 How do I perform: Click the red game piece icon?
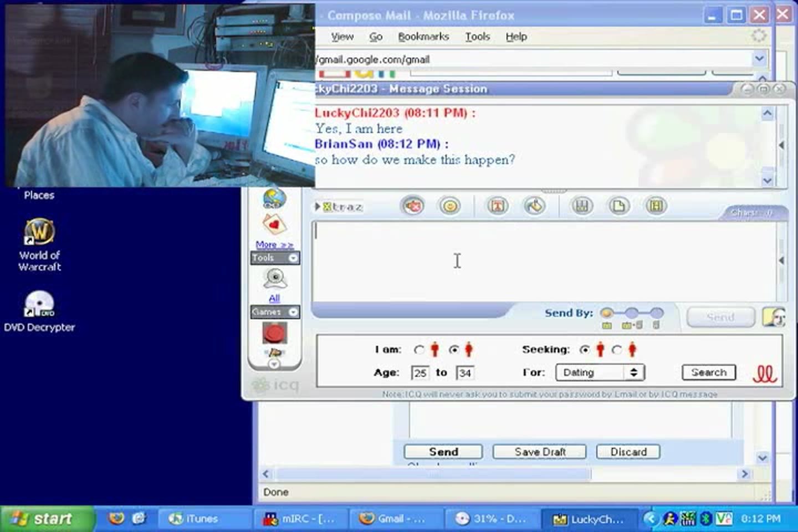pos(274,333)
